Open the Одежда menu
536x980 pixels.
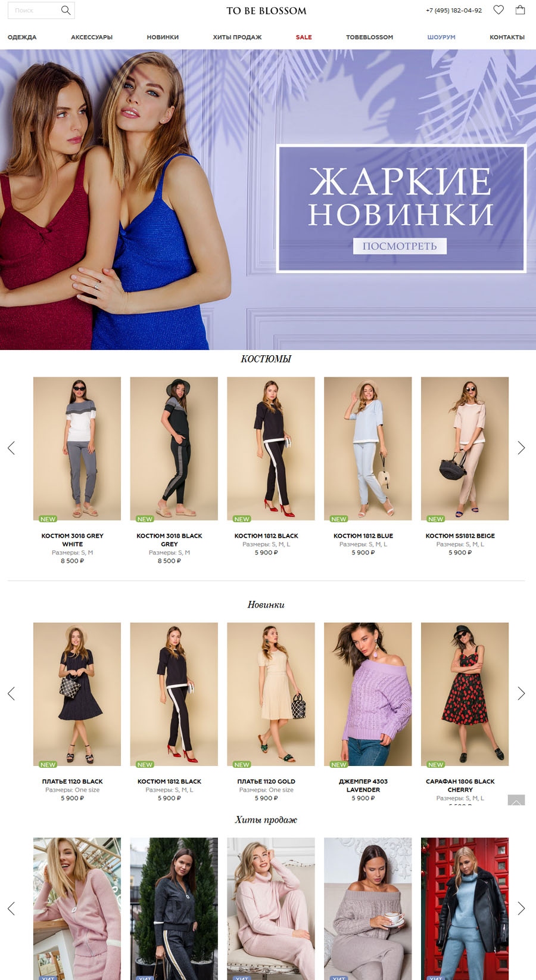tap(22, 37)
